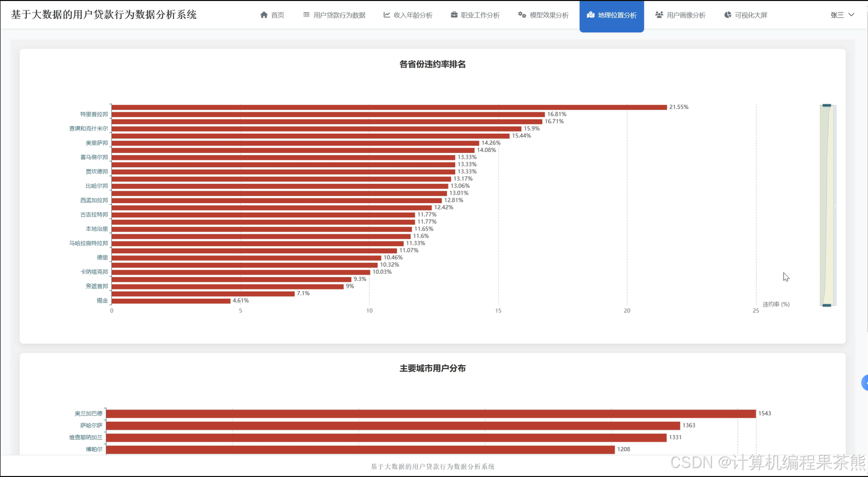Click the 锡金 bar in the province chart
The height and width of the screenshot is (477, 868).
[x=169, y=301]
